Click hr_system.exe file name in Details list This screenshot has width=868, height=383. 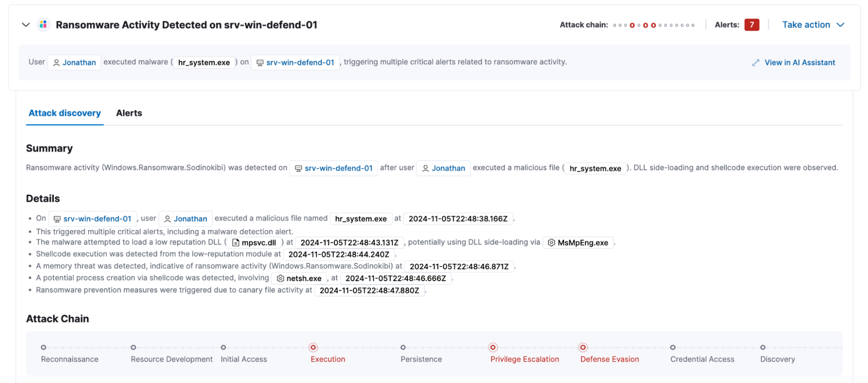361,219
